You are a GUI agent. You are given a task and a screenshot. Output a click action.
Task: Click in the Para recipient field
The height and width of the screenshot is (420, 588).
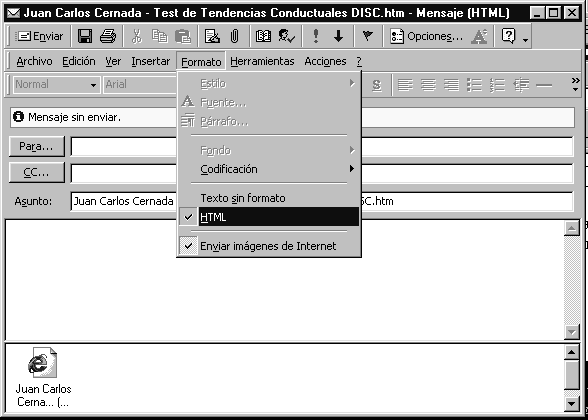(x=322, y=146)
